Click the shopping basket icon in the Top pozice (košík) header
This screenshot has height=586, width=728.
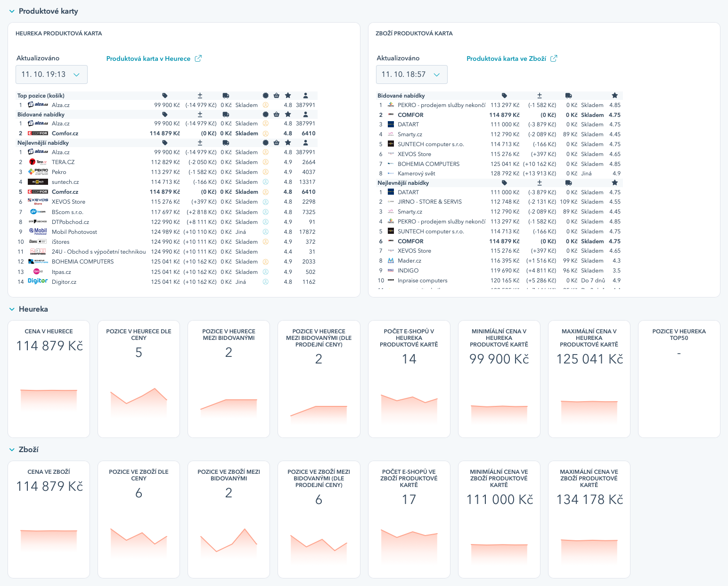click(x=277, y=96)
